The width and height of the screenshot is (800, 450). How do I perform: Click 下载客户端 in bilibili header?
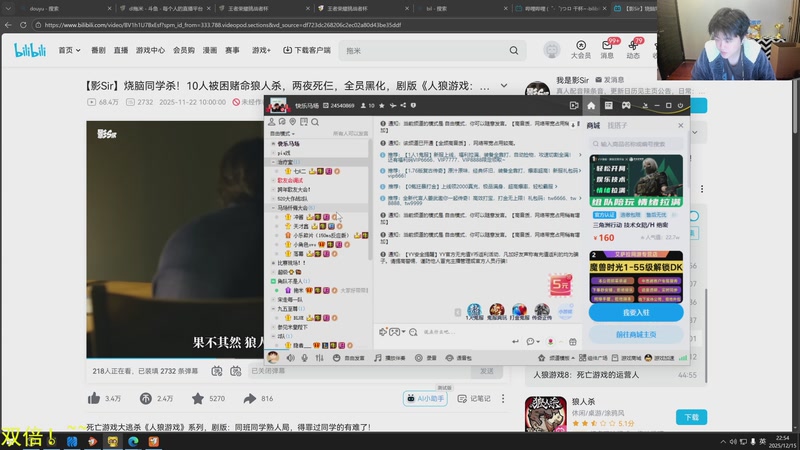pyautogui.click(x=307, y=50)
